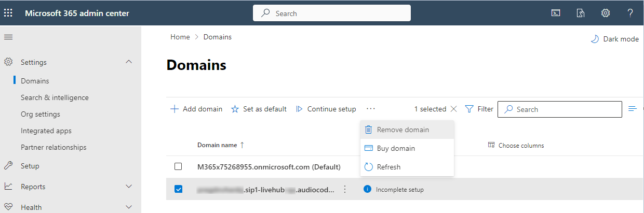This screenshot has height=213, width=644.
Task: Click the domains list Search field
Action: [560, 109]
